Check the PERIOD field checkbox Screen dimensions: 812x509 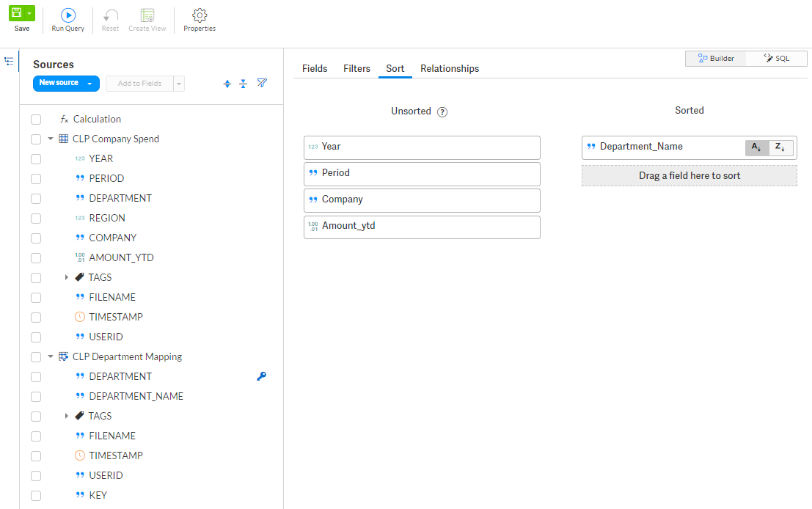[36, 179]
